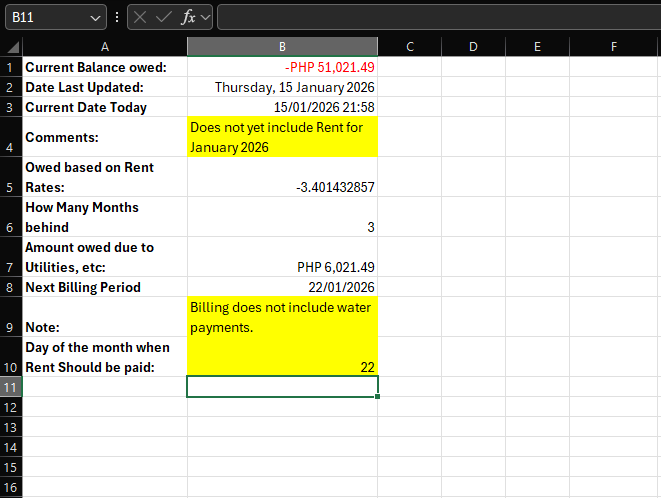Click the cell showing PHP 6,021.49

click(282, 267)
